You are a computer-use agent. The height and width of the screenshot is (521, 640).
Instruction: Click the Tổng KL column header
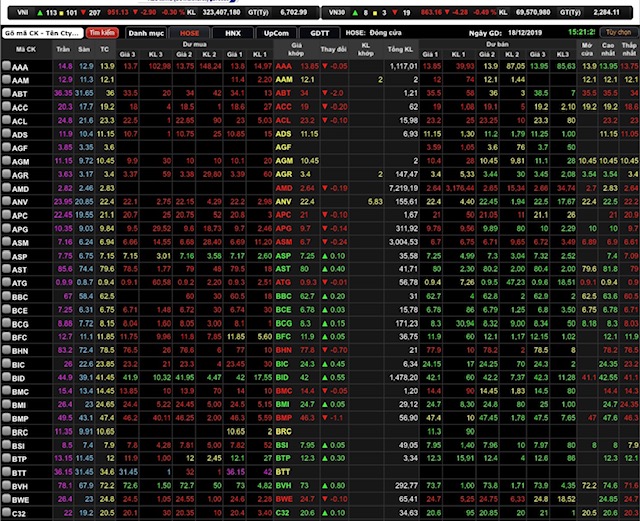(401, 49)
